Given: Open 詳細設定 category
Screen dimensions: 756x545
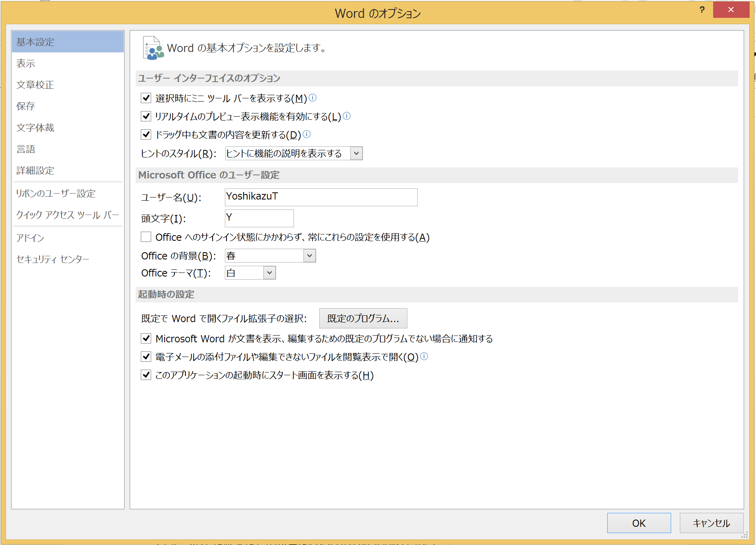Looking at the screenshot, I should pyautogui.click(x=68, y=170).
